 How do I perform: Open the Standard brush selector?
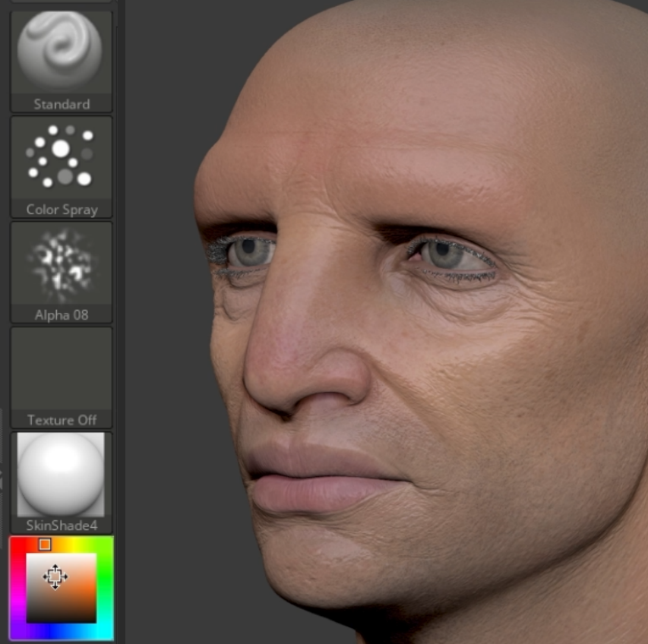[62, 62]
